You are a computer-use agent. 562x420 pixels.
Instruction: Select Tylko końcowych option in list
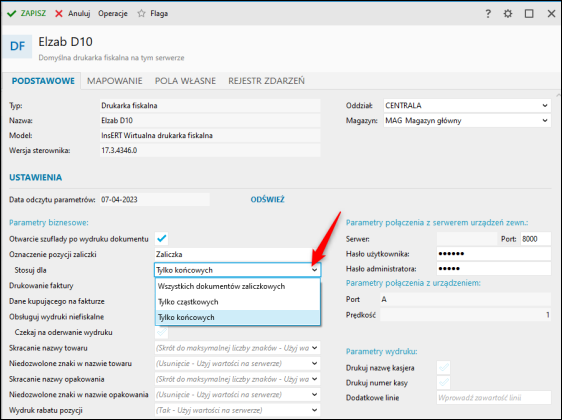[238, 318]
